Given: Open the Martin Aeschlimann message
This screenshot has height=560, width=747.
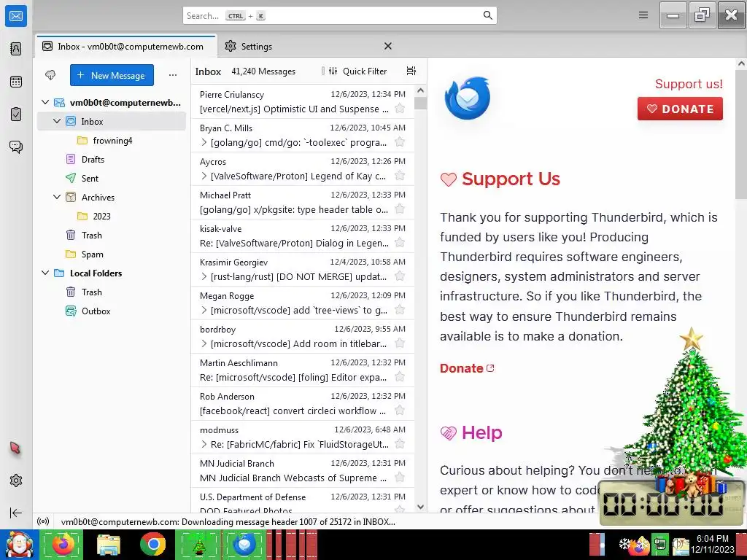Looking at the screenshot, I should click(303, 370).
